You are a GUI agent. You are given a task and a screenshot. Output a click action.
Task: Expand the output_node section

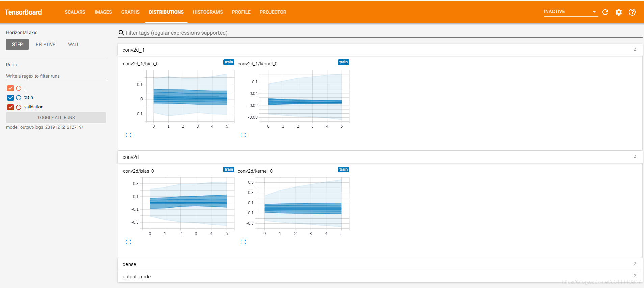(380, 277)
